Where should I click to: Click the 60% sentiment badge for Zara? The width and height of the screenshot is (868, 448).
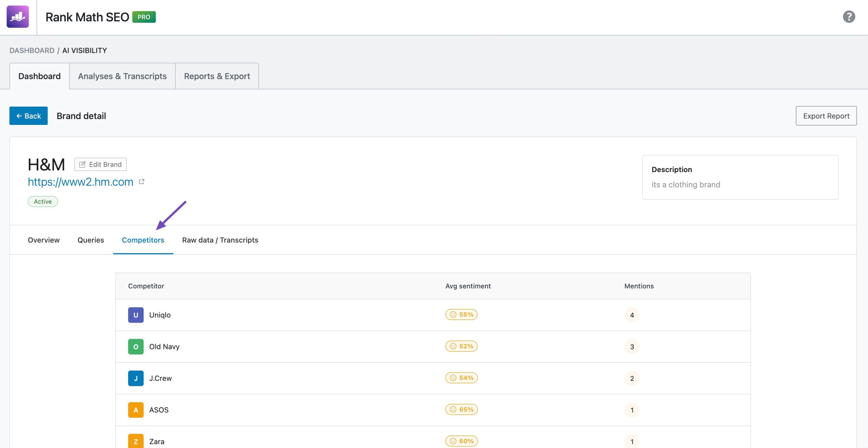461,441
